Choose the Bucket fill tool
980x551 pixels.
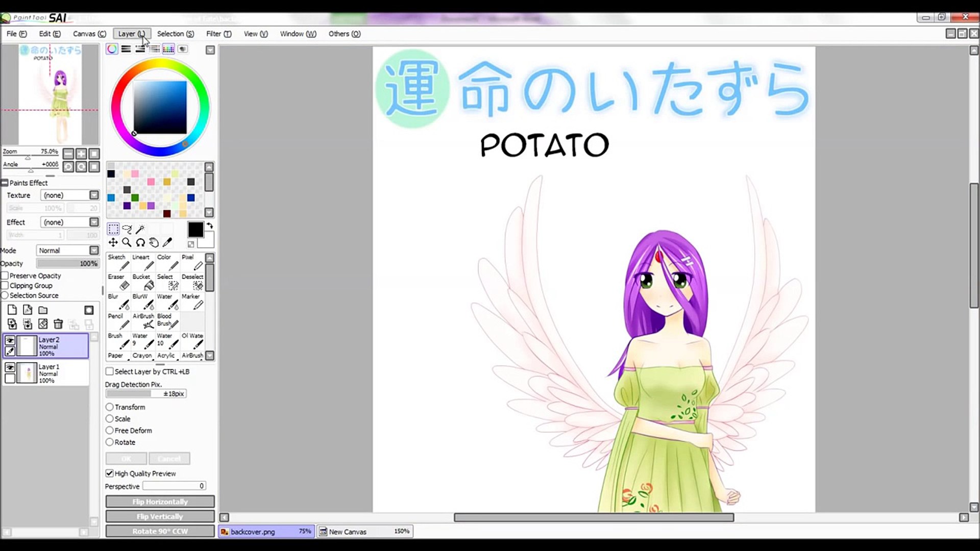[x=143, y=282]
